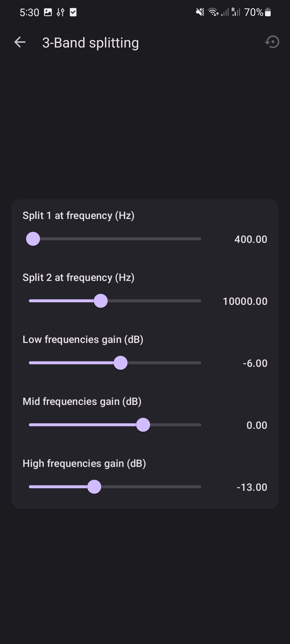Tap the 10000.00 Split 2 value
Screen dimensions: 290x644
click(245, 301)
